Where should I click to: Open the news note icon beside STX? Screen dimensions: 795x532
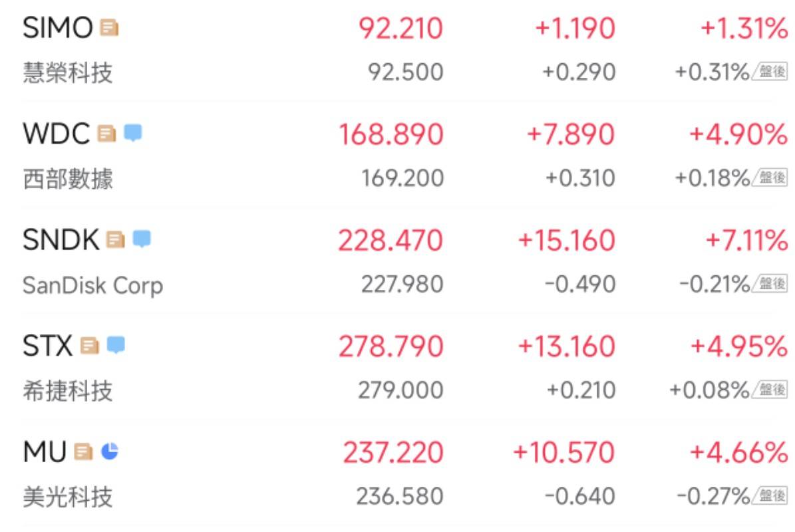point(89,346)
